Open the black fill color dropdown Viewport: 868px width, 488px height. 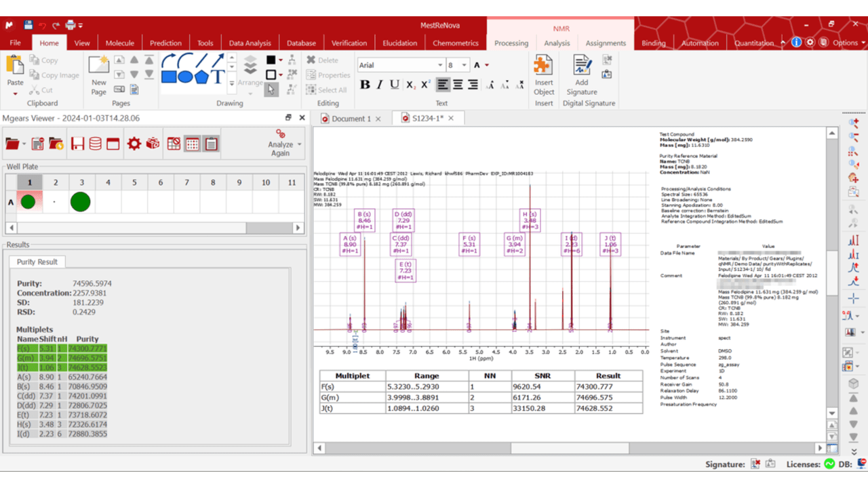point(280,60)
